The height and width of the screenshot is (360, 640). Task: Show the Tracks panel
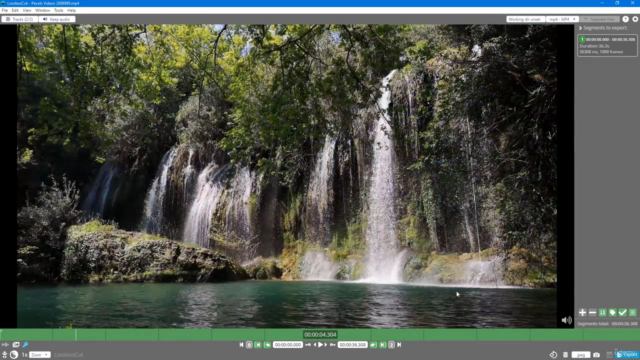point(20,19)
